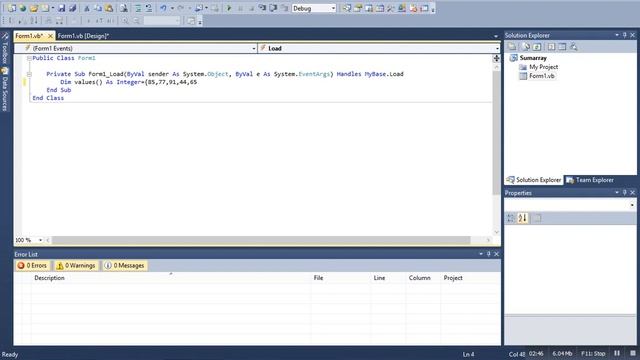Collapse the Public Class Form1 outline
Image resolution: width=640 pixels, height=360 pixels.
[x=29, y=58]
